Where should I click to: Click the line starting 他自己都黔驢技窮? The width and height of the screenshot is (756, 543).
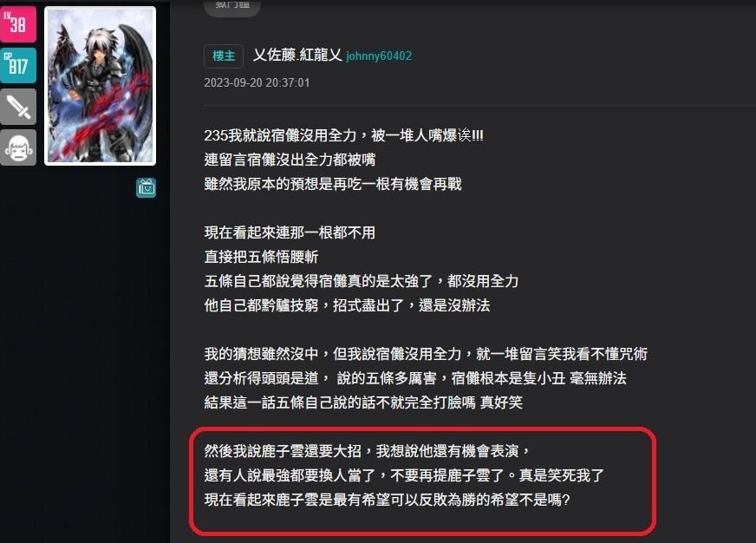pyautogui.click(x=347, y=305)
